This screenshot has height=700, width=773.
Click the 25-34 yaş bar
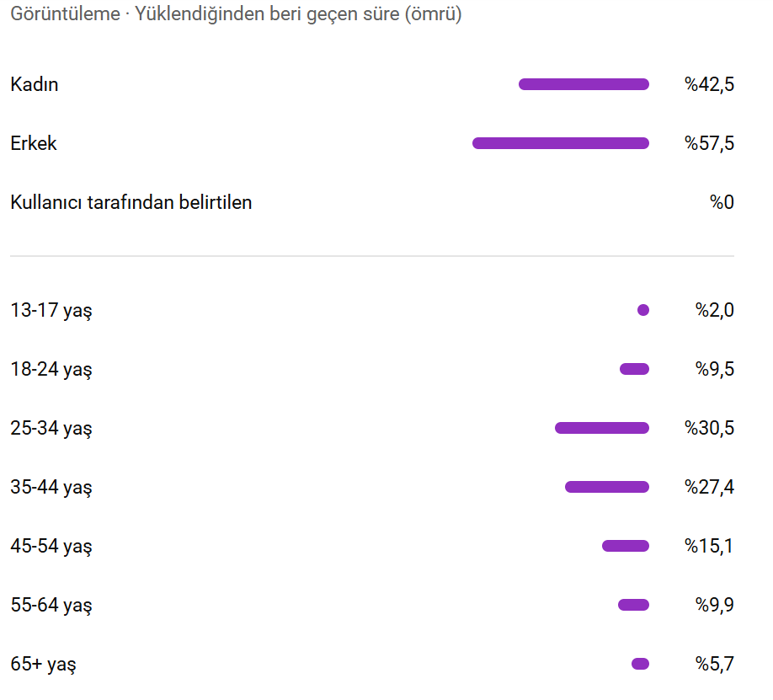[x=602, y=428]
